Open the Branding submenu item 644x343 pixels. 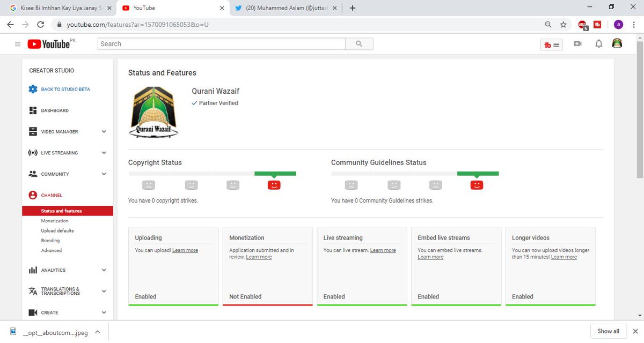pos(50,241)
